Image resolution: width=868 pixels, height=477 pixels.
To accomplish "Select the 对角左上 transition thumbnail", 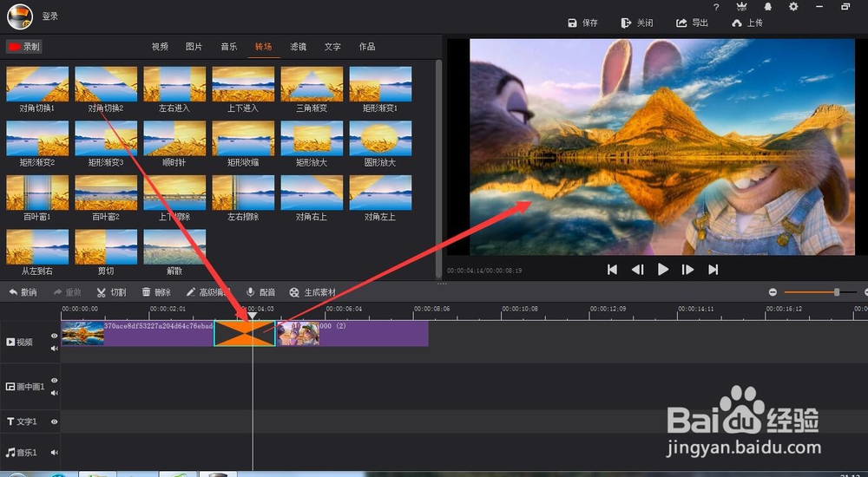I will point(380,193).
